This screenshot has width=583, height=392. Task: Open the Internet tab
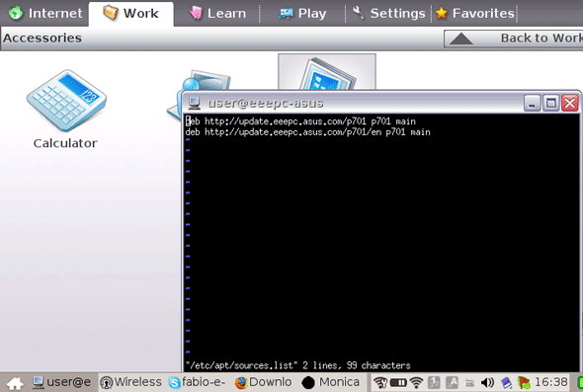pos(44,14)
